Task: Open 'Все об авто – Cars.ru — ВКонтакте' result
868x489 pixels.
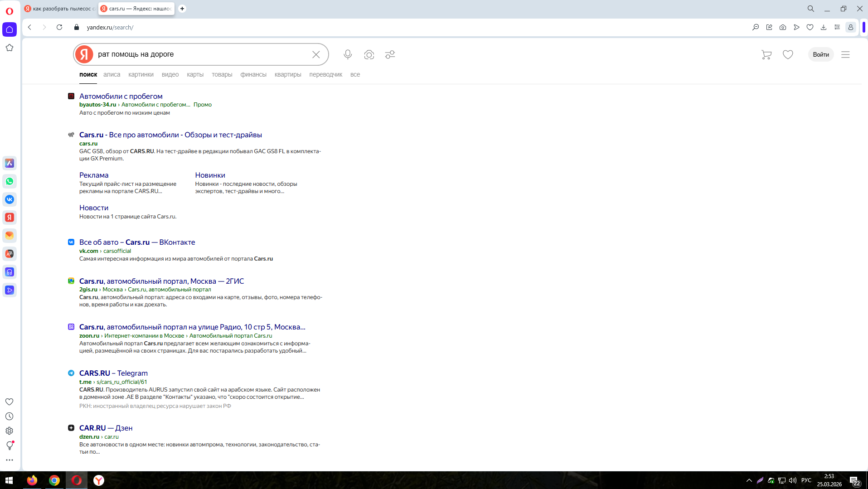Action: (137, 242)
